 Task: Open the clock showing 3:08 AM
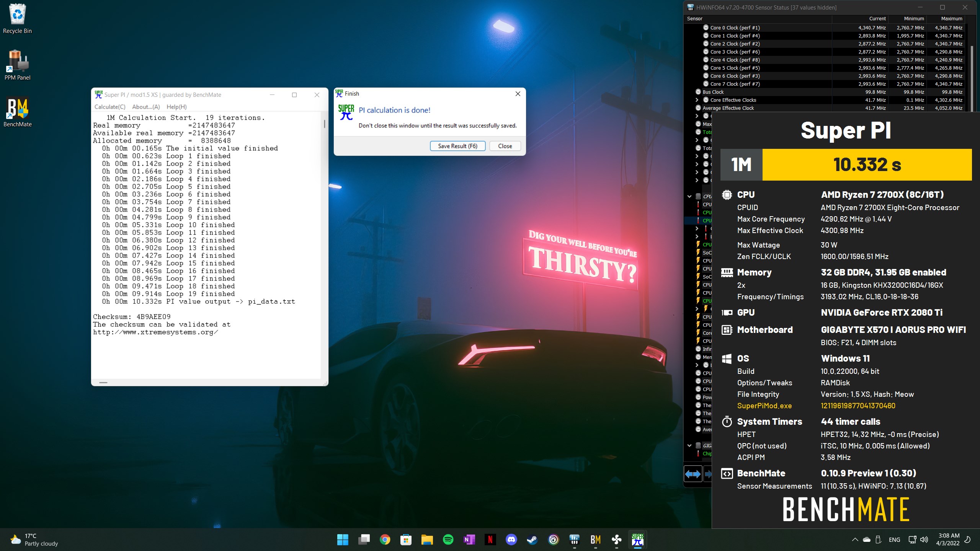tap(948, 540)
